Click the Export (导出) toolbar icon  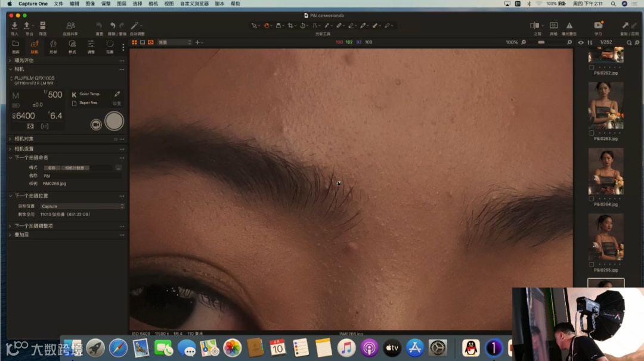pos(27,26)
